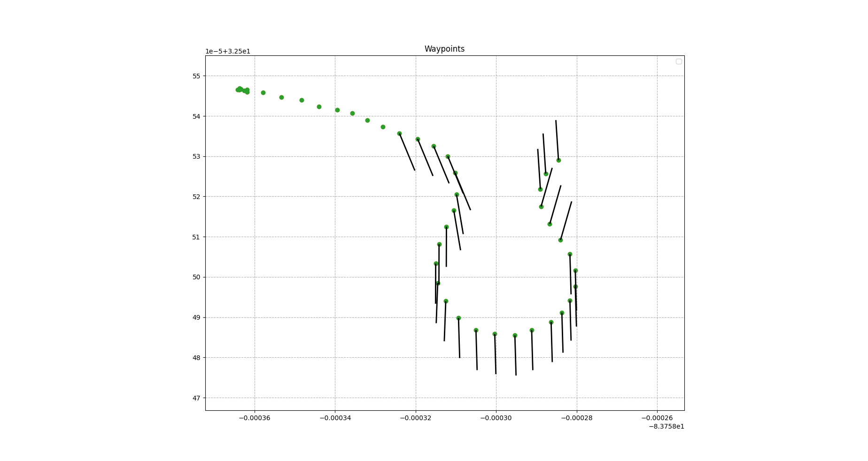Click the x-axis tick label −0.00032
Image resolution: width=868 pixels, height=461 pixels.
(x=415, y=418)
